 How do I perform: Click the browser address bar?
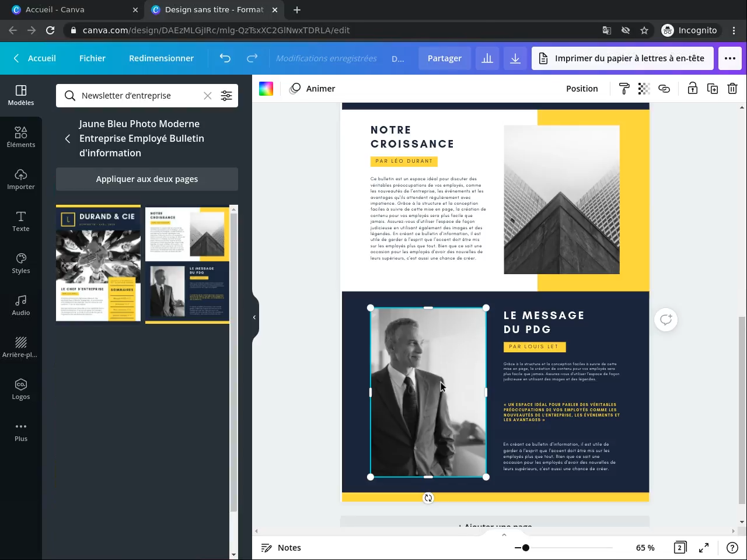333,30
